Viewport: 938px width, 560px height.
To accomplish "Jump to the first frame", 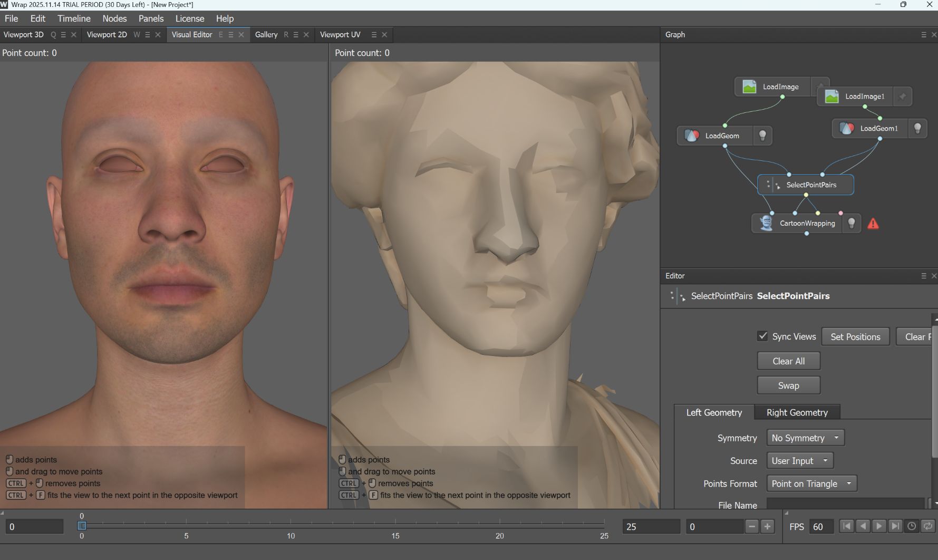I will pos(846,526).
